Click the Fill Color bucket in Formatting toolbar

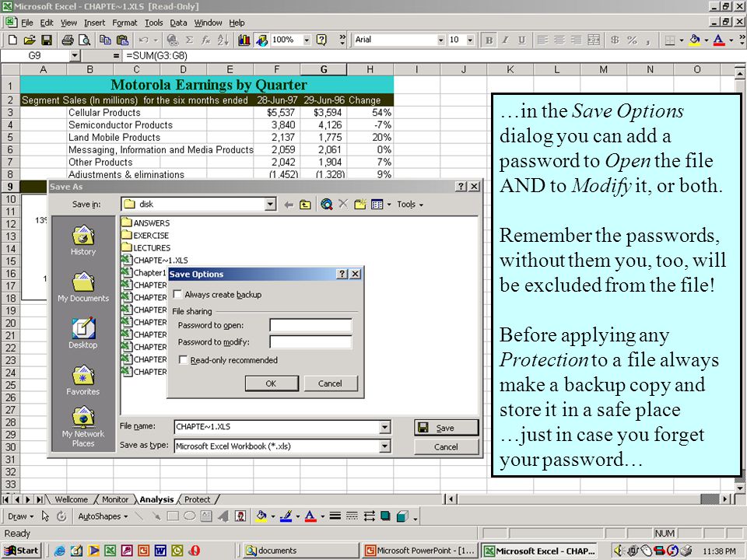[x=694, y=40]
